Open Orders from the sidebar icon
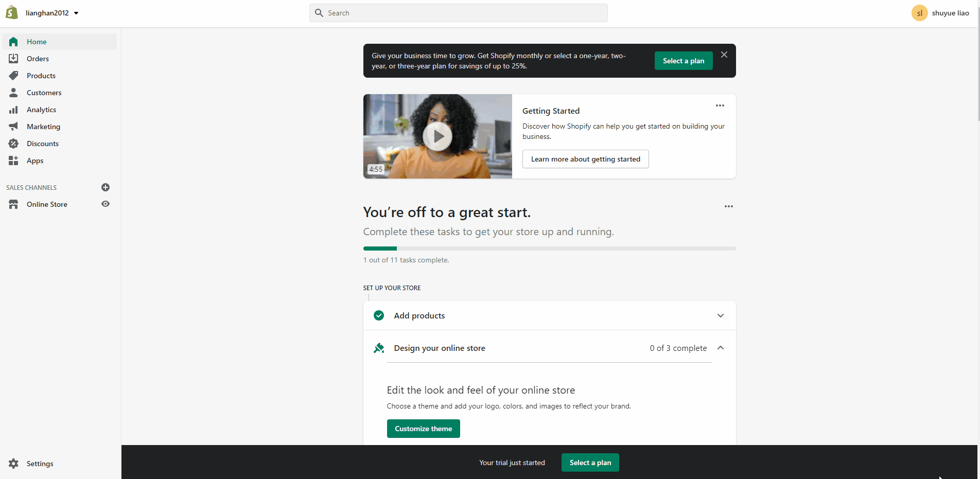Image resolution: width=980 pixels, height=479 pixels. [13, 59]
